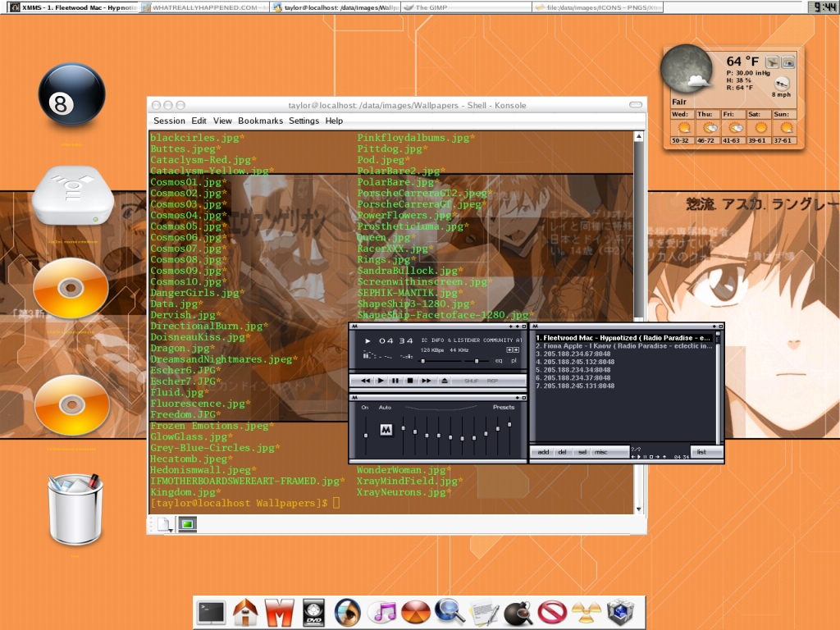Image resolution: width=840 pixels, height=630 pixels.
Task: Toggle the pl playlist button in XMMS
Action: click(x=514, y=361)
